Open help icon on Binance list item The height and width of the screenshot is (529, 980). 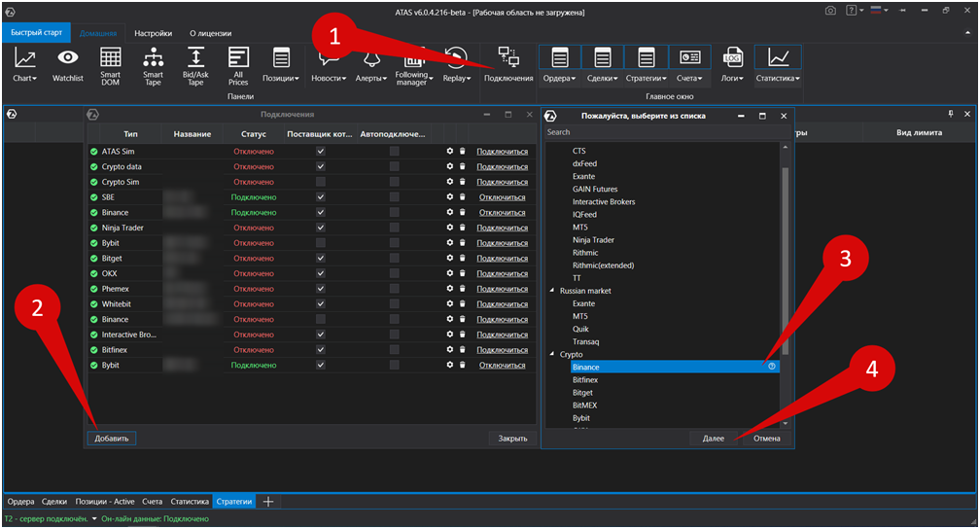pos(772,367)
